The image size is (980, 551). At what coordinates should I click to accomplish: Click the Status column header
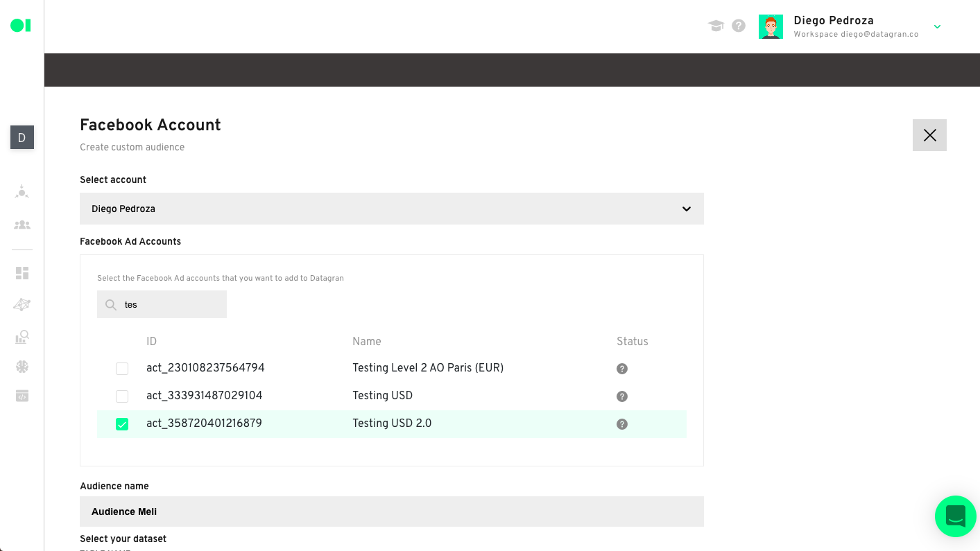tap(633, 342)
